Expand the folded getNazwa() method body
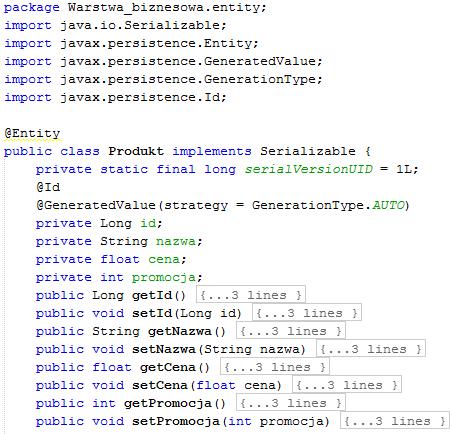Screen dimensions: 451x434 291,331
